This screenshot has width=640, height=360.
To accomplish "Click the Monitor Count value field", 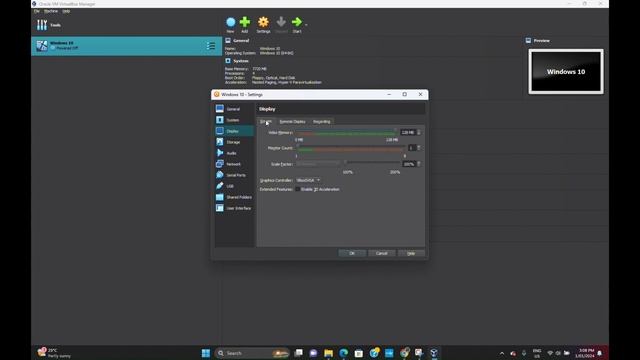I will (x=412, y=148).
